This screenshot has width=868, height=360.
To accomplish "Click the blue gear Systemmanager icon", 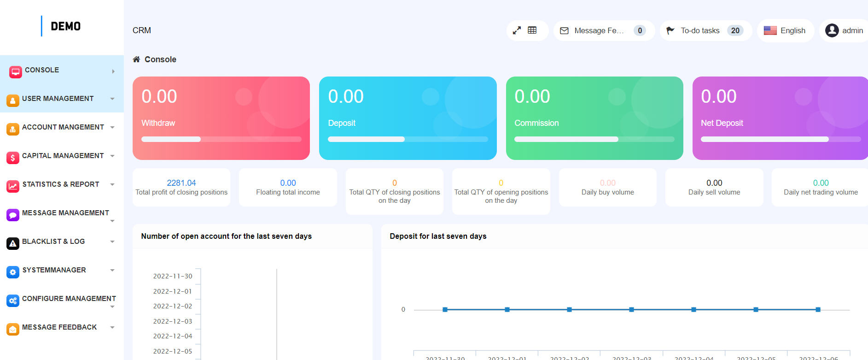I will pyautogui.click(x=13, y=272).
